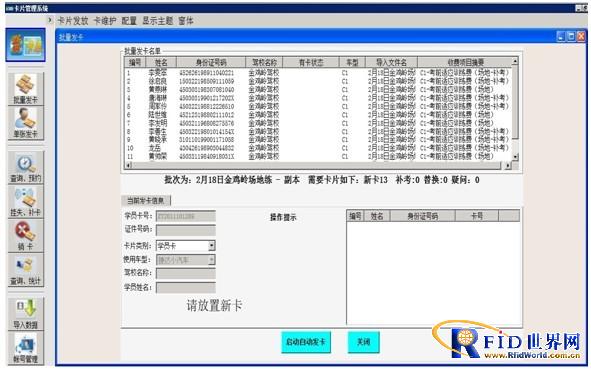Open the 查询、统计 sidebar icon
The height and width of the screenshot is (369, 591).
pyautogui.click(x=26, y=269)
